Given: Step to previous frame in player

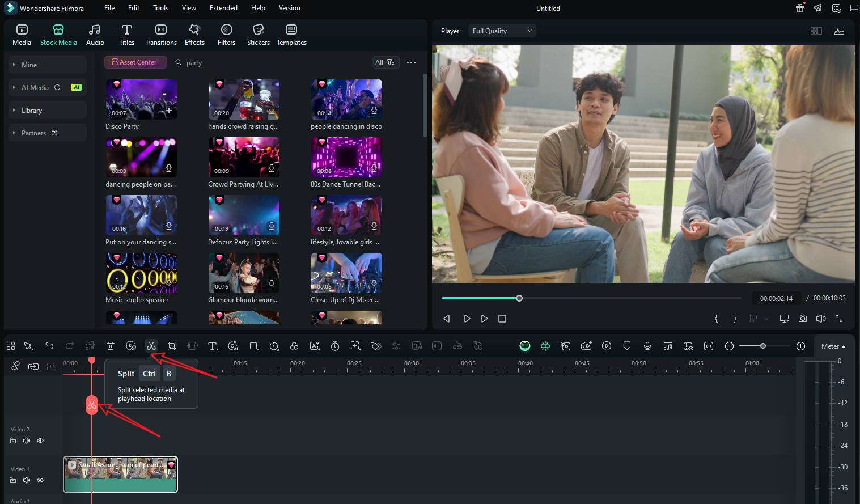Looking at the screenshot, I should [x=448, y=319].
